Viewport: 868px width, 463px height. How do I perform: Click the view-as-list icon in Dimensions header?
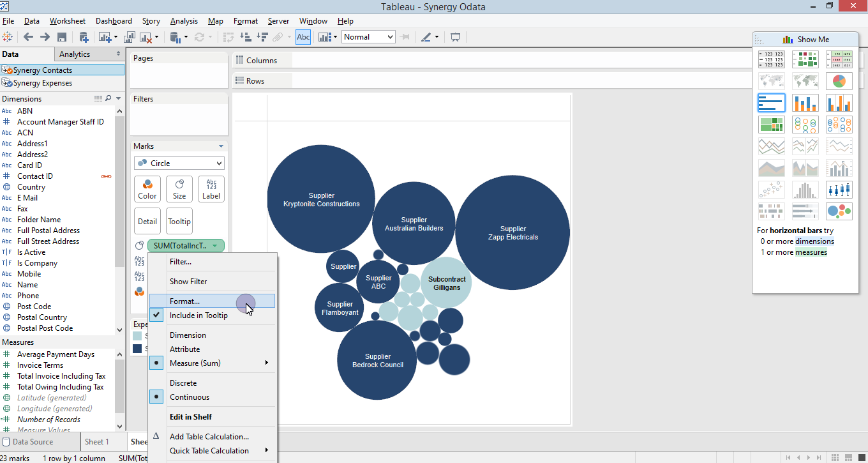tap(98, 98)
